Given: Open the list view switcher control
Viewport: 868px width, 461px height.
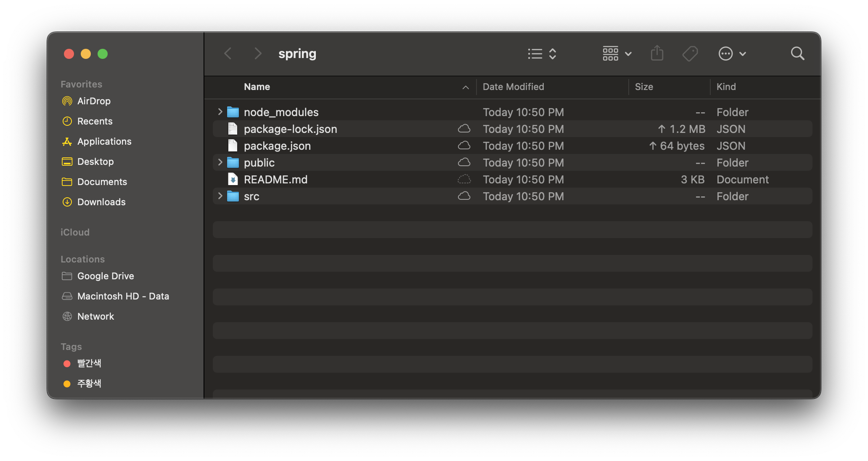Looking at the screenshot, I should [542, 54].
